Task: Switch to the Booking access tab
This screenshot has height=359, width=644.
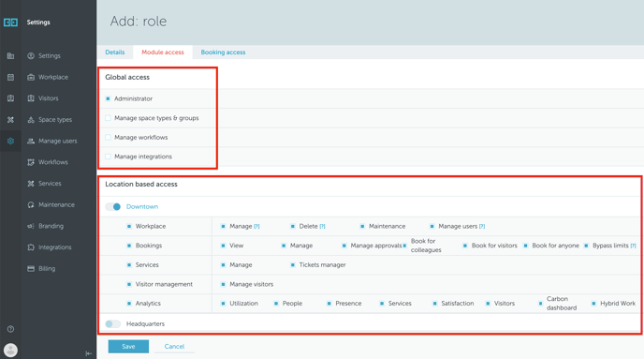Action: point(223,52)
